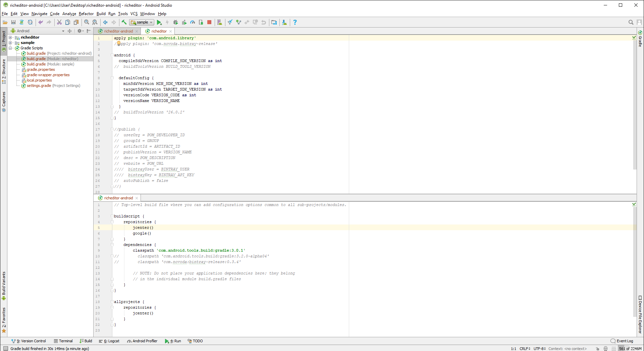644x351 pixels.
Task: Run the app with the green play icon
Action: [x=159, y=22]
